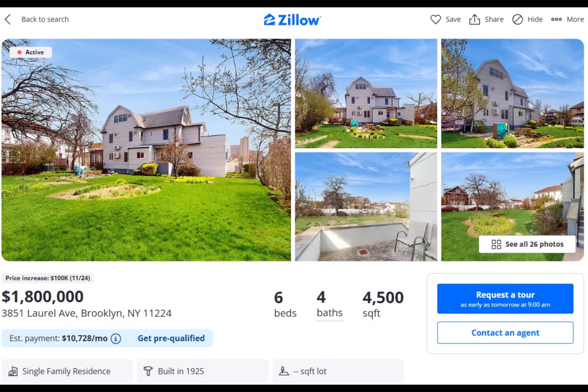Open See all 26 photos

[x=527, y=244]
